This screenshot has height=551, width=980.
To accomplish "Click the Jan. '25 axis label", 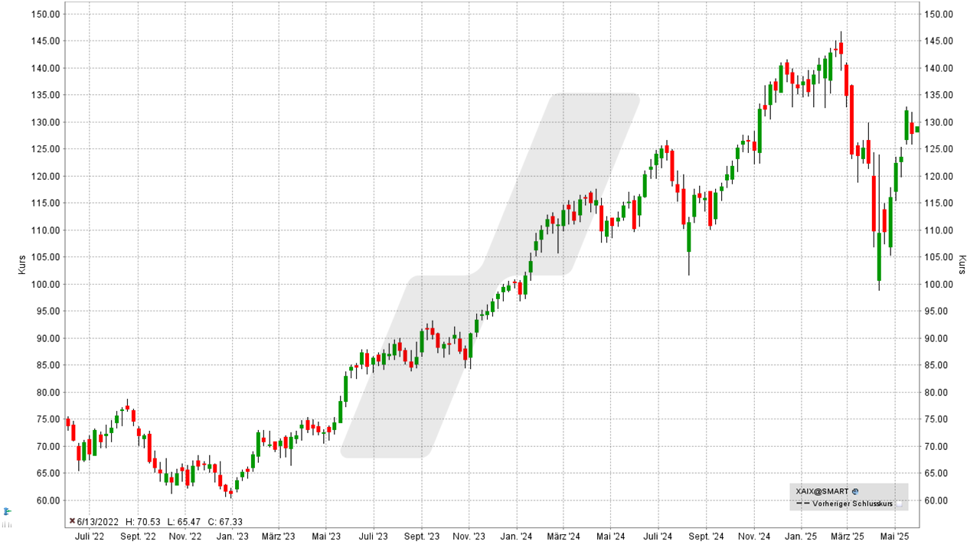I will click(802, 537).
